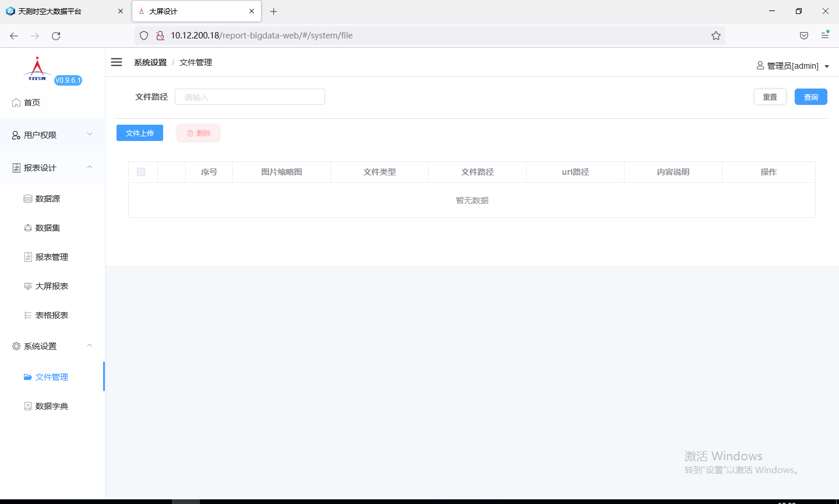Collapse the 报表设计 menu chevron
This screenshot has height=504, width=839.
click(x=90, y=167)
